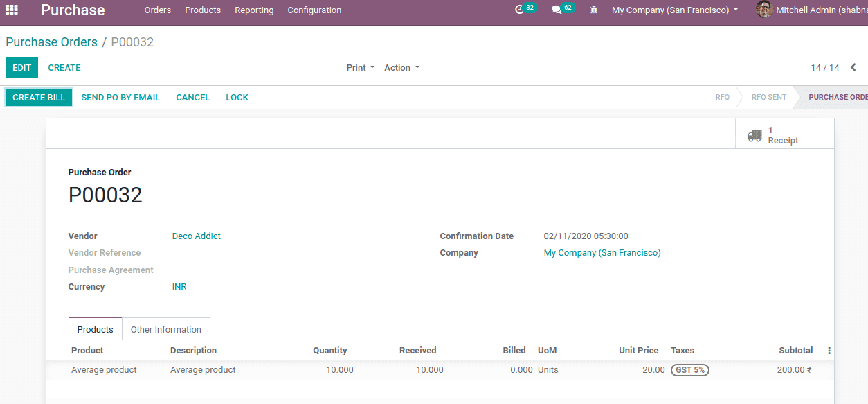The height and width of the screenshot is (404, 868).
Task: Click the LOCK button
Action: point(237,98)
